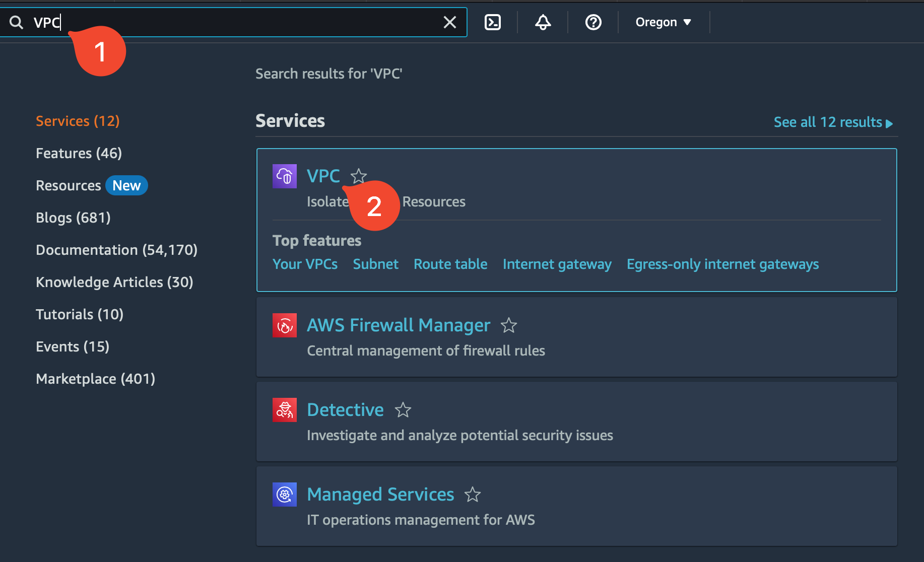Viewport: 924px width, 562px height.
Task: Switch to the Blogs results category
Action: (73, 217)
